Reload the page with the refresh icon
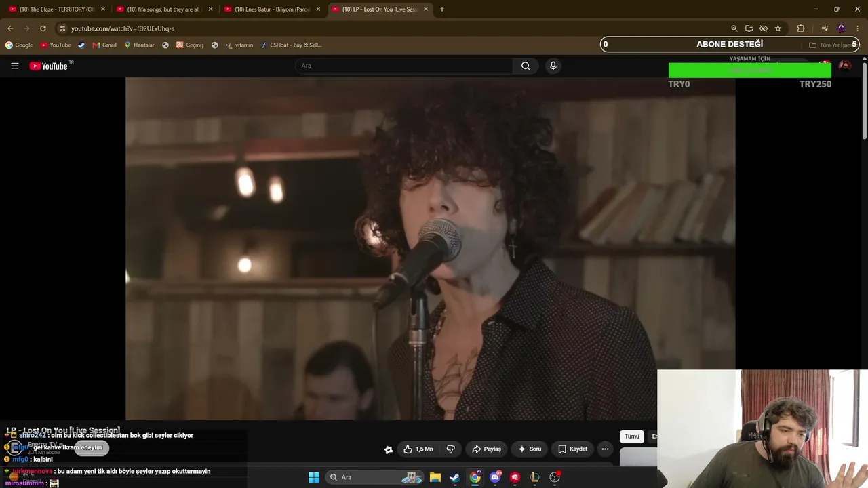Screen dimensions: 868x488 [43, 28]
